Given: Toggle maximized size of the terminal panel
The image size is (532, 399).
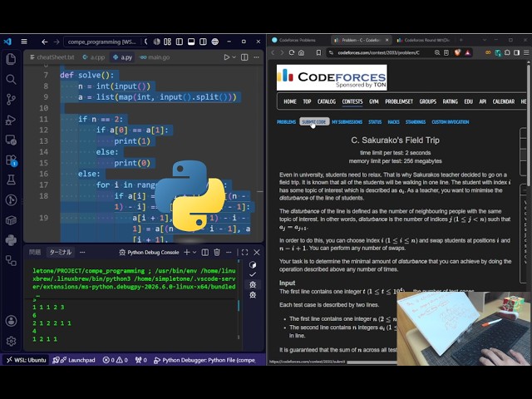Looking at the screenshot, I should tap(244, 252).
